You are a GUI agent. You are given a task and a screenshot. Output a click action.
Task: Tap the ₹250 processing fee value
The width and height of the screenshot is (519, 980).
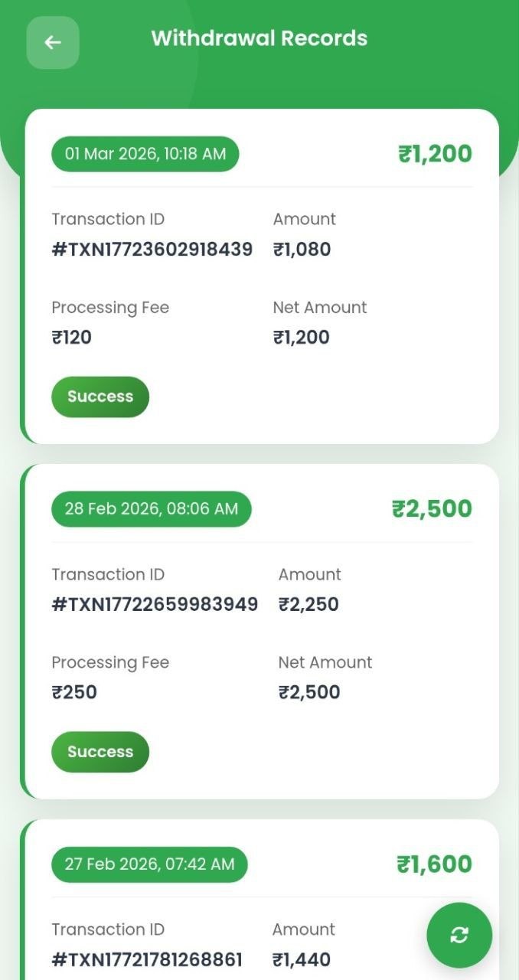pos(74,692)
